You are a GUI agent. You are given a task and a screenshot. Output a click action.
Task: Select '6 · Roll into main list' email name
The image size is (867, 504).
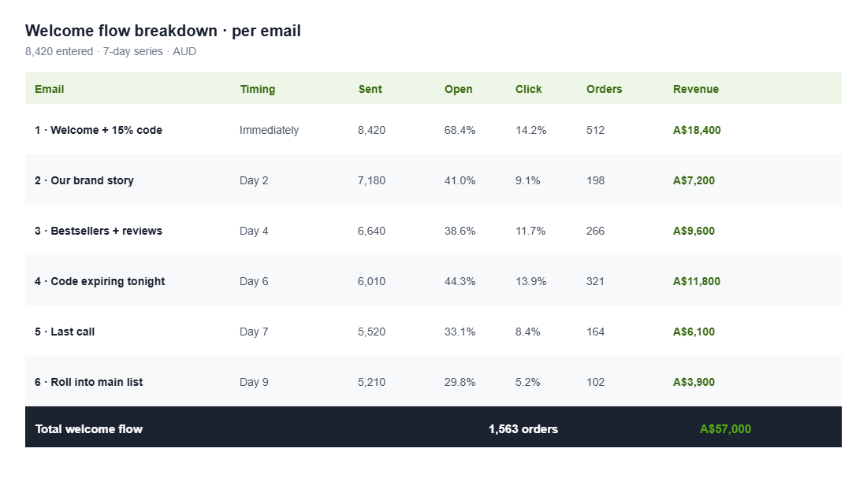click(88, 382)
